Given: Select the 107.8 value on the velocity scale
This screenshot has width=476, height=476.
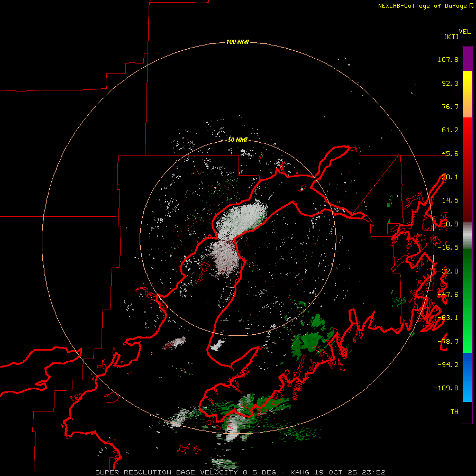Looking at the screenshot, I should [448, 59].
